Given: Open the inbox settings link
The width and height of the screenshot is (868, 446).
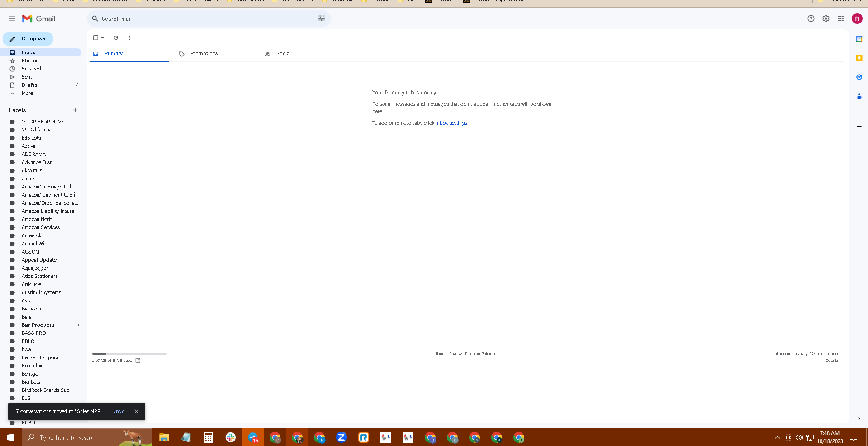Looking at the screenshot, I should click(451, 123).
